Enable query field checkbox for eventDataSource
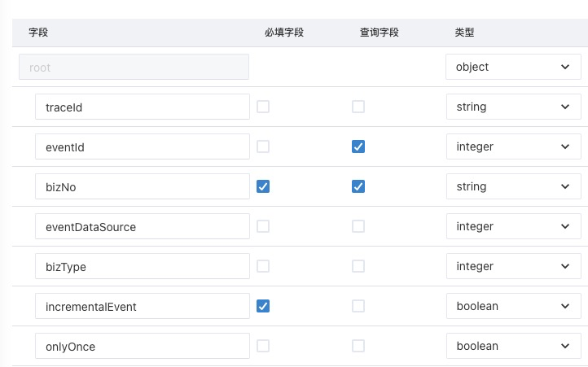This screenshot has width=588, height=367. 358,226
